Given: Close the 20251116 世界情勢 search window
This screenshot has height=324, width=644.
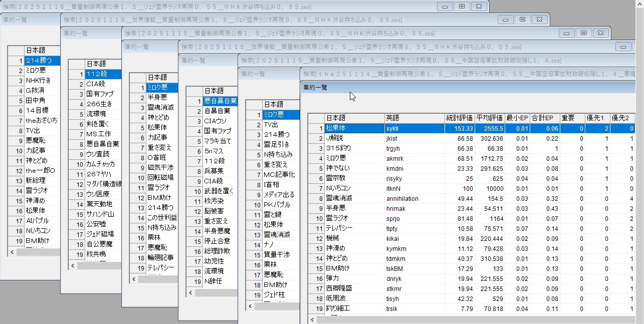Looking at the screenshot, I should coord(539,20).
